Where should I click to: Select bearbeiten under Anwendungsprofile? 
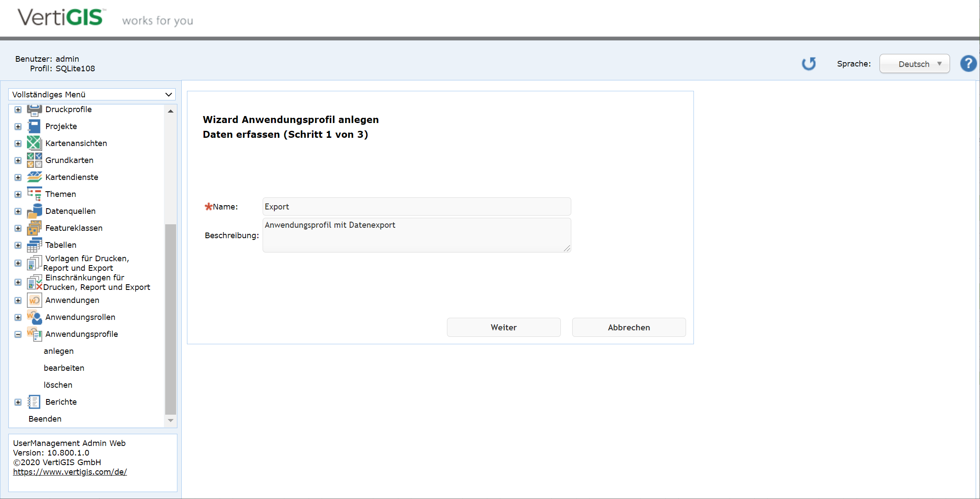click(64, 368)
